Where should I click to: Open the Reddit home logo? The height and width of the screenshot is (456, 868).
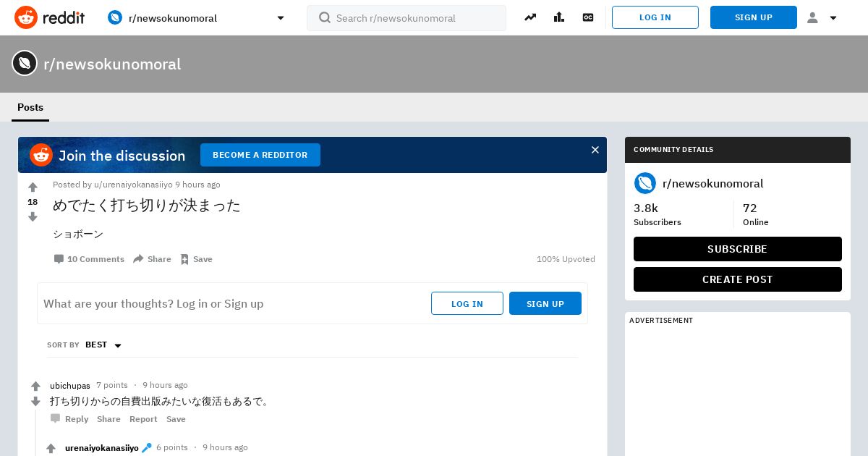[x=49, y=17]
